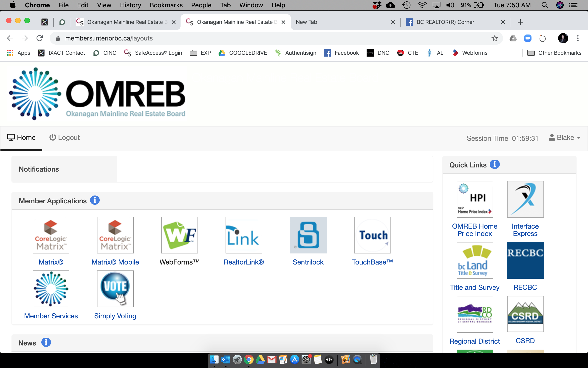
Task: Open the Zoom extension icon in toolbar
Action: pyautogui.click(x=528, y=38)
